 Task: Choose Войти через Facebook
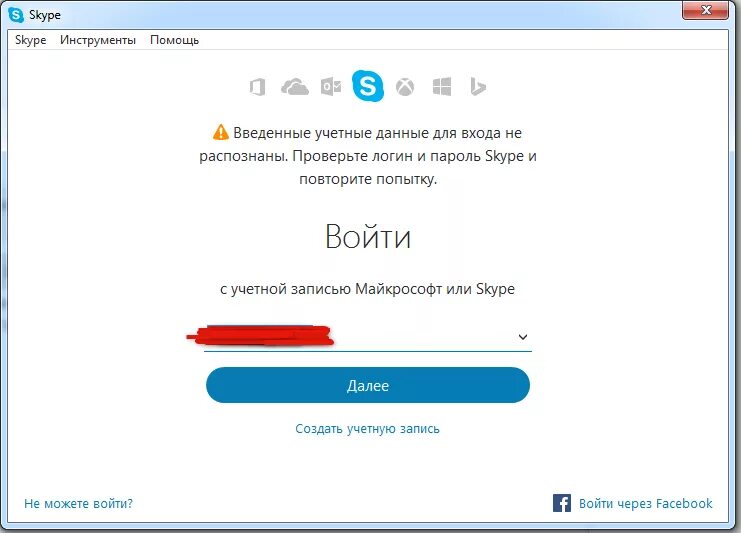pyautogui.click(x=646, y=504)
